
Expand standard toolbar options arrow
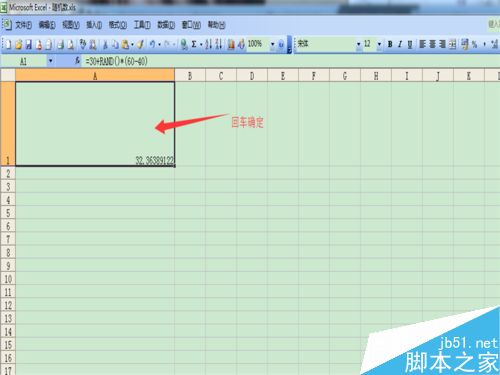pos(289,45)
